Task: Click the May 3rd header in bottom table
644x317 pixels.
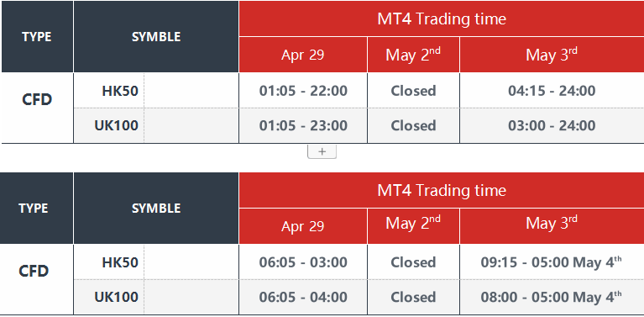Action: click(552, 224)
